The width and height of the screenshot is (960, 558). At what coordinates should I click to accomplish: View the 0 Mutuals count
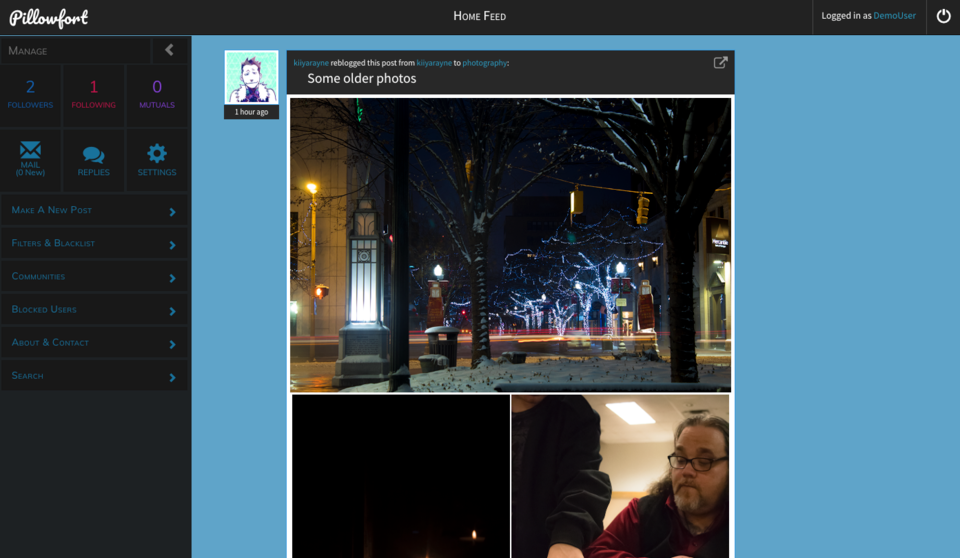tap(157, 94)
